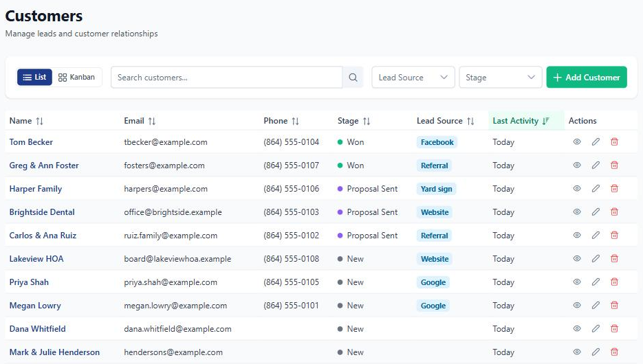Open the Lead Source filter dropdown
This screenshot has height=364, width=643.
(x=413, y=78)
